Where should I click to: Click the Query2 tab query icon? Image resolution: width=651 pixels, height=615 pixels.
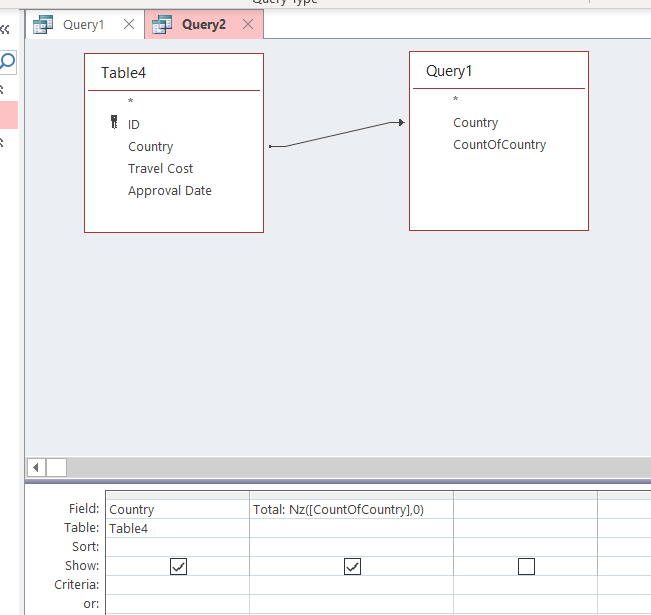pos(162,25)
